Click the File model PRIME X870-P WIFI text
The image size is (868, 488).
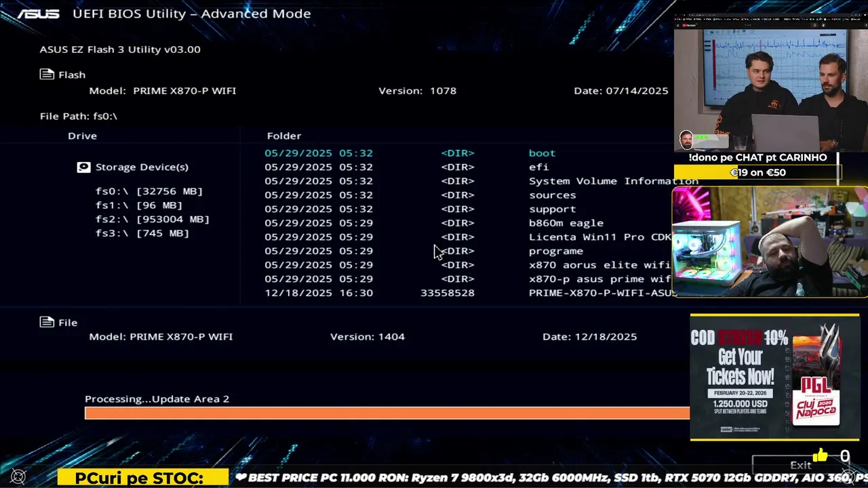(x=181, y=336)
